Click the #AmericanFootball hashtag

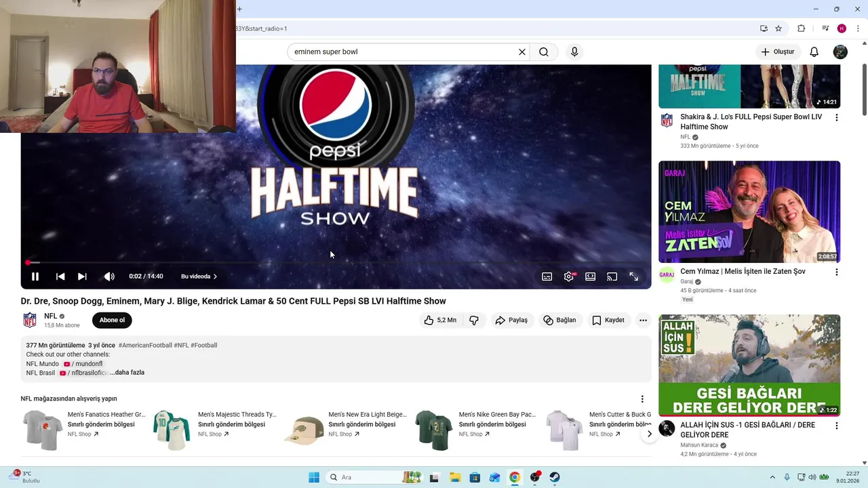pos(145,345)
